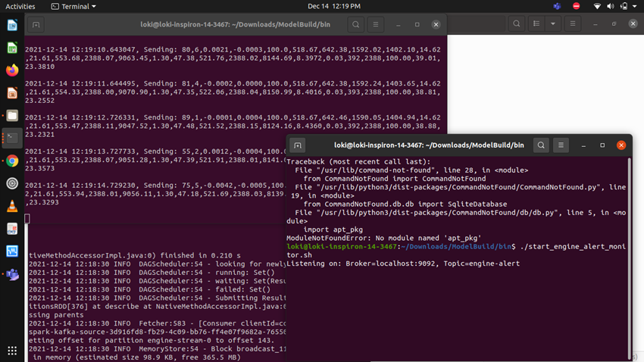Open search in the back terminal window
The width and height of the screenshot is (644, 362).
(x=355, y=25)
